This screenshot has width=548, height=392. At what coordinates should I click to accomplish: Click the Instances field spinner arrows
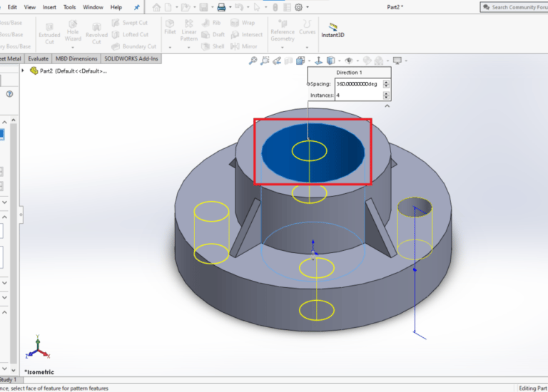point(386,95)
